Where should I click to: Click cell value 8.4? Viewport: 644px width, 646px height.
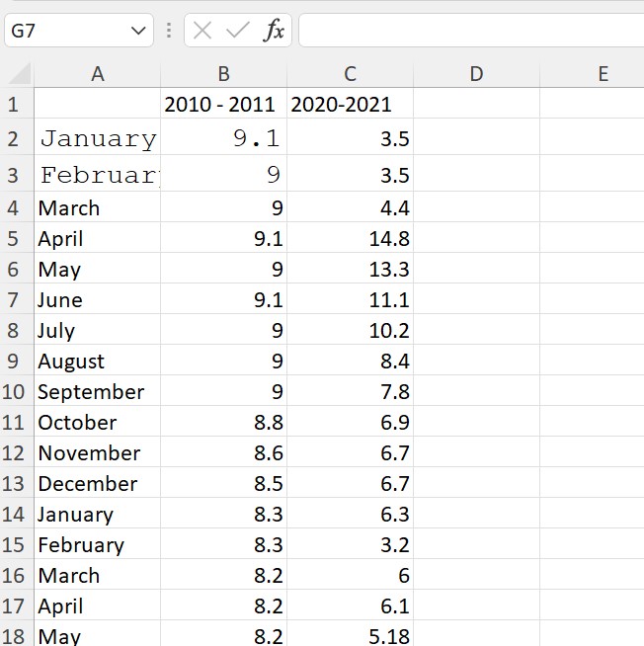(351, 361)
